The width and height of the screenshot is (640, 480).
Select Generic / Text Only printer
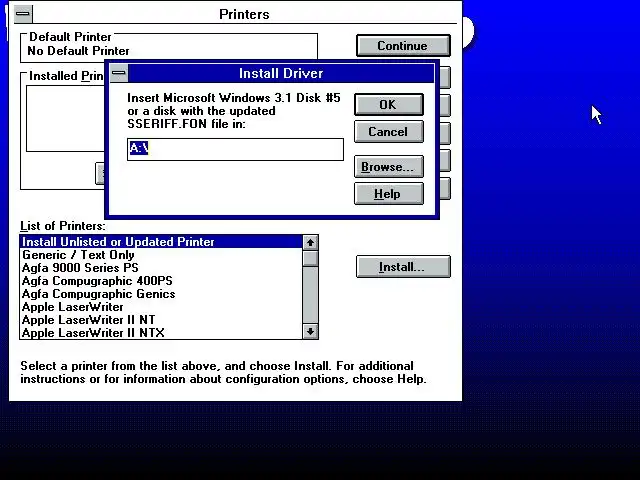tap(161, 255)
